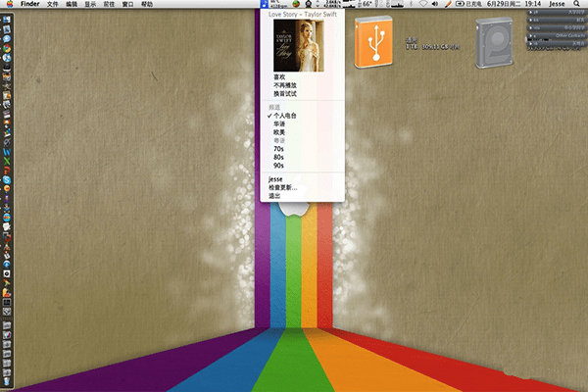The width and height of the screenshot is (588, 392).
Task: Open the Apple menu logo
Action: pos(10,4)
